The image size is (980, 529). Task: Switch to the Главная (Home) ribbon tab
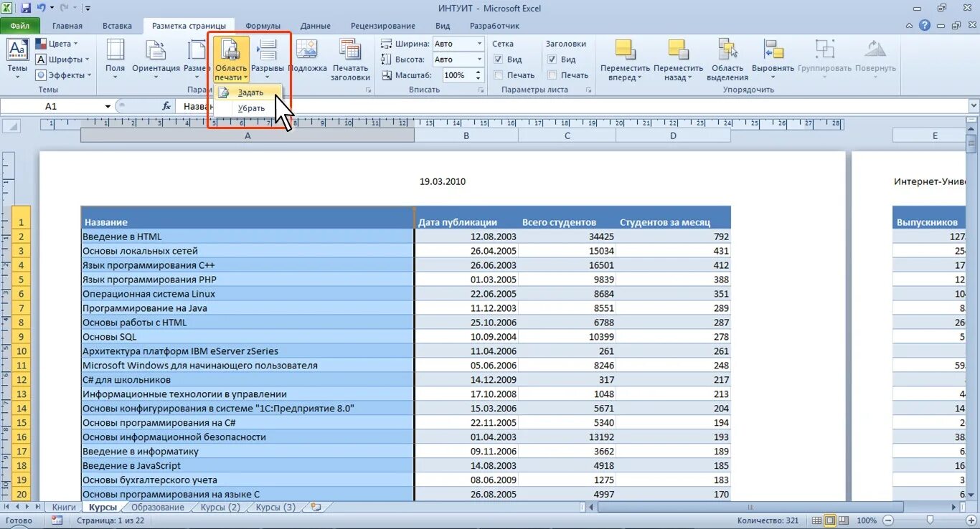[67, 26]
